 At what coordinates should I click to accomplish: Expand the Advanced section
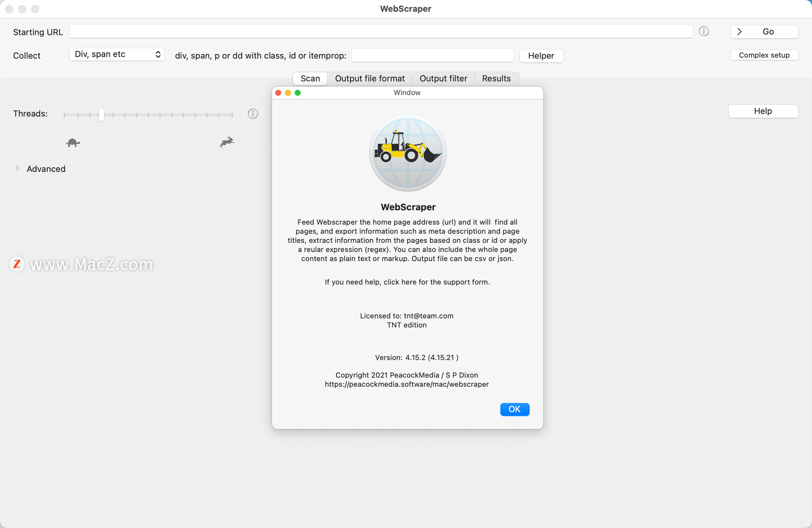coord(17,168)
